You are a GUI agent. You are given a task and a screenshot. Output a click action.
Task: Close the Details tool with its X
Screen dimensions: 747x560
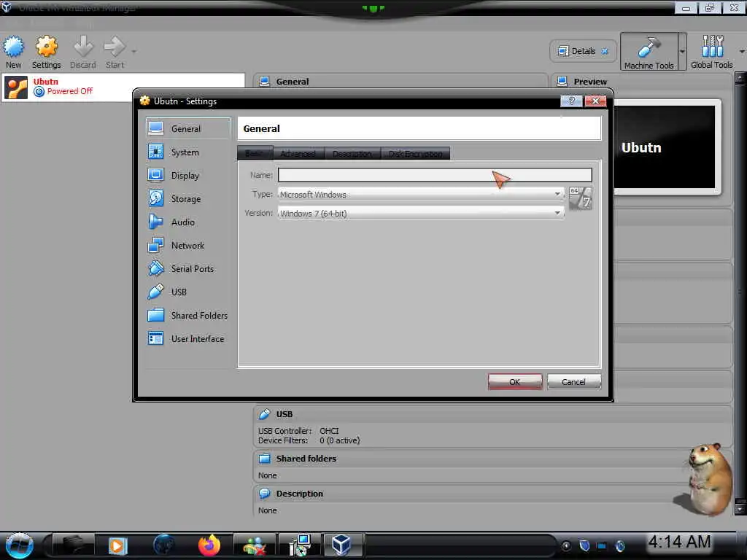pyautogui.click(x=605, y=51)
